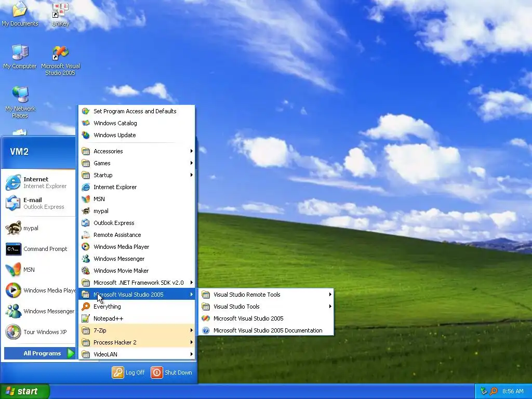
Task: Expand the Visual Studio Tools arrow
Action: (330, 307)
